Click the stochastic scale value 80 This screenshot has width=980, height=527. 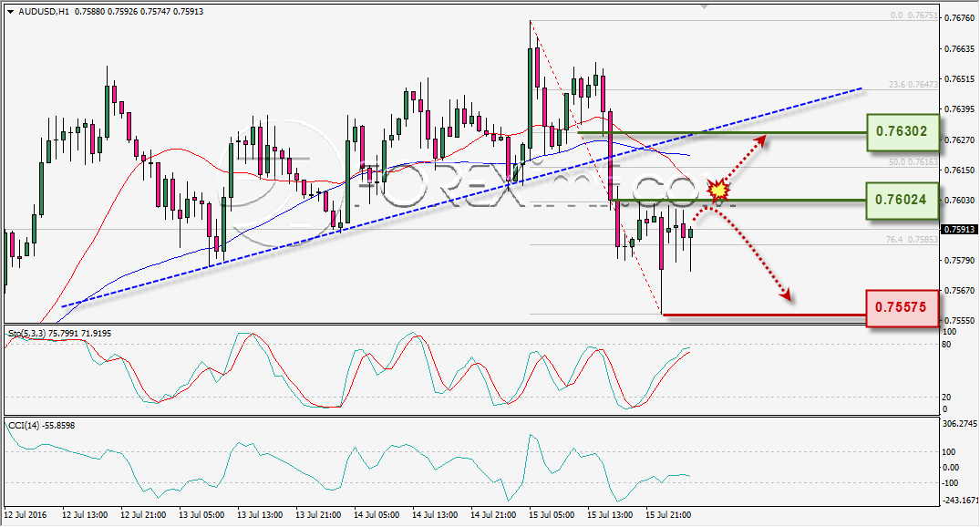coord(946,345)
